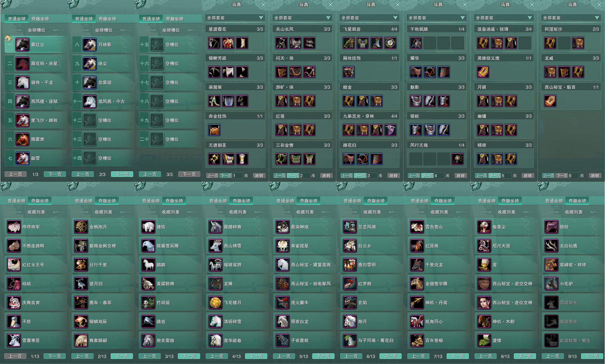The image size is (605, 364).
Task: Expand 全部套装 dropdown above 飞星飒沓
Action: tap(369, 18)
